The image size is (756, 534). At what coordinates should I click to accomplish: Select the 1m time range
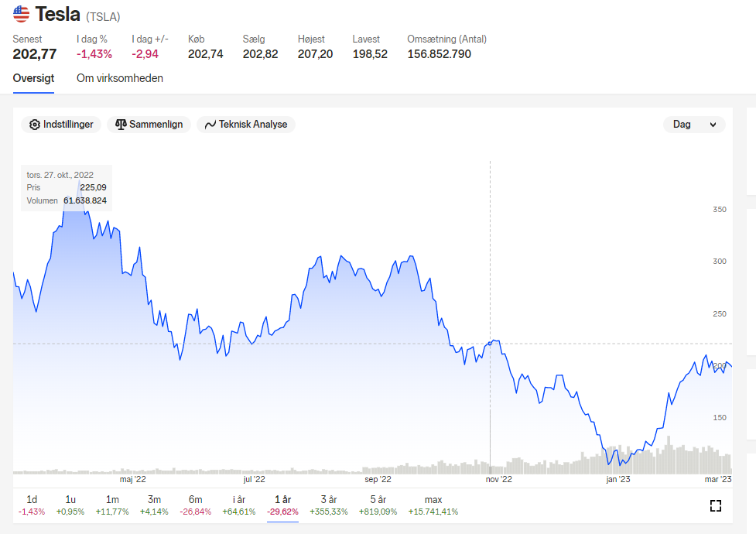(x=112, y=505)
